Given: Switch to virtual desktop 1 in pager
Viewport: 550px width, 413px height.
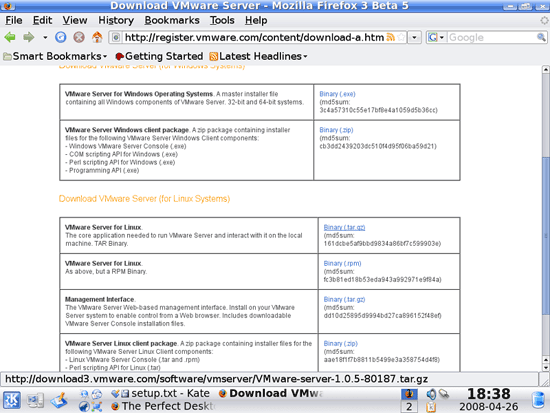Looking at the screenshot, I should [409, 394].
